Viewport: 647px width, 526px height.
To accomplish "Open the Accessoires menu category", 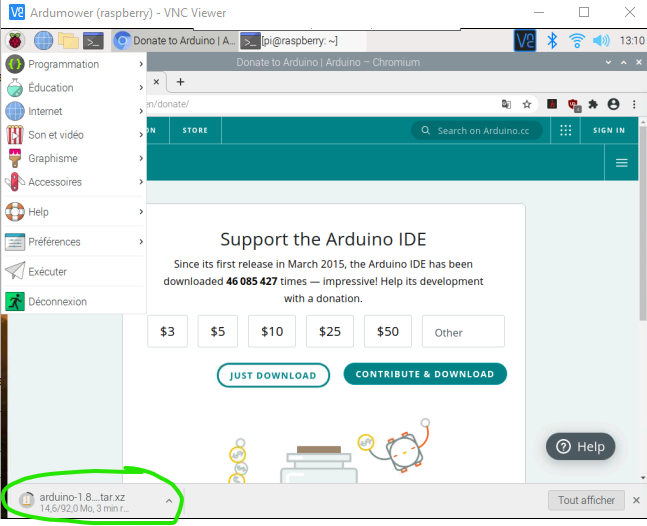I will click(75, 182).
